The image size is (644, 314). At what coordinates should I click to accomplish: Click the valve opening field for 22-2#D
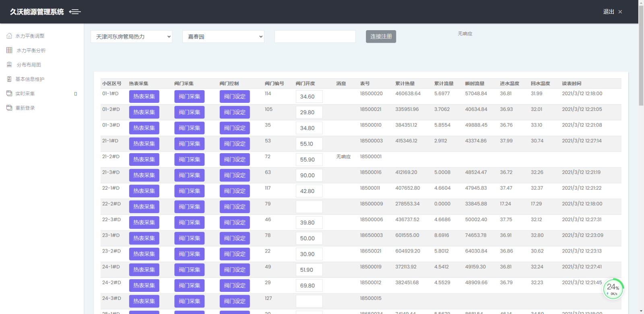309,207
